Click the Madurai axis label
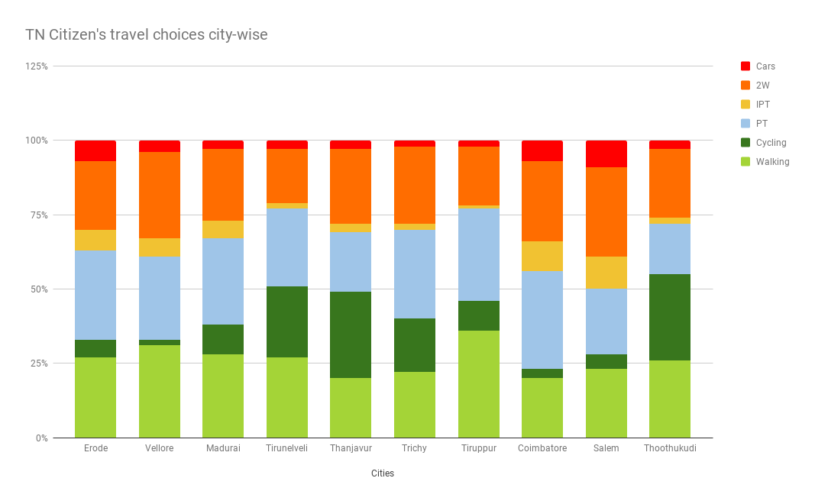This screenshot has width=815, height=504. pos(223,448)
